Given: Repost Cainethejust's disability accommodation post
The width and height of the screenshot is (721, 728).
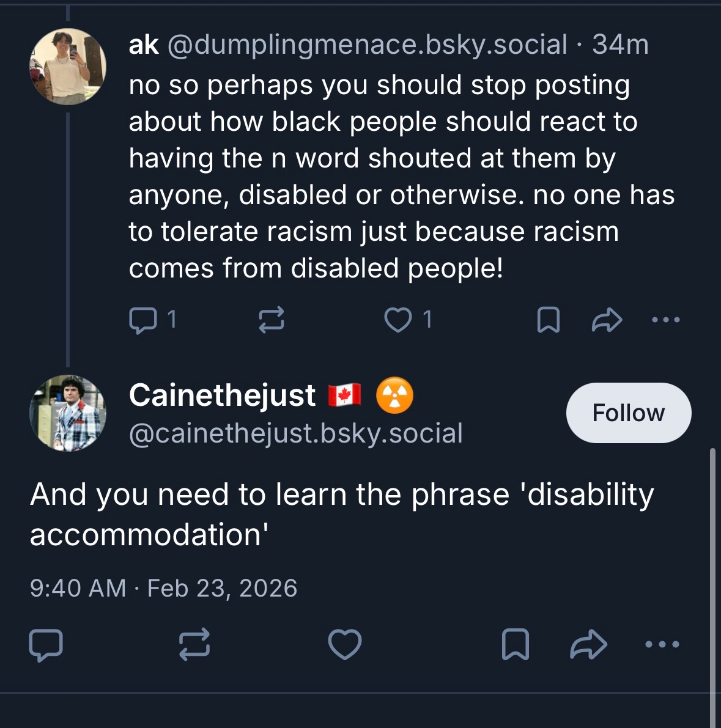Looking at the screenshot, I should coord(194,644).
